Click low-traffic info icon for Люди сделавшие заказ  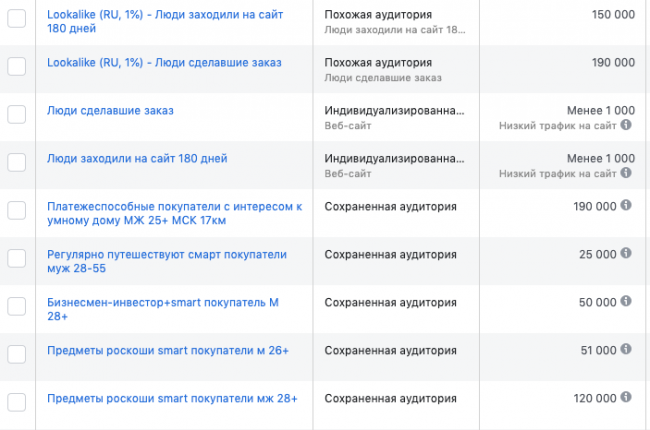(626, 126)
